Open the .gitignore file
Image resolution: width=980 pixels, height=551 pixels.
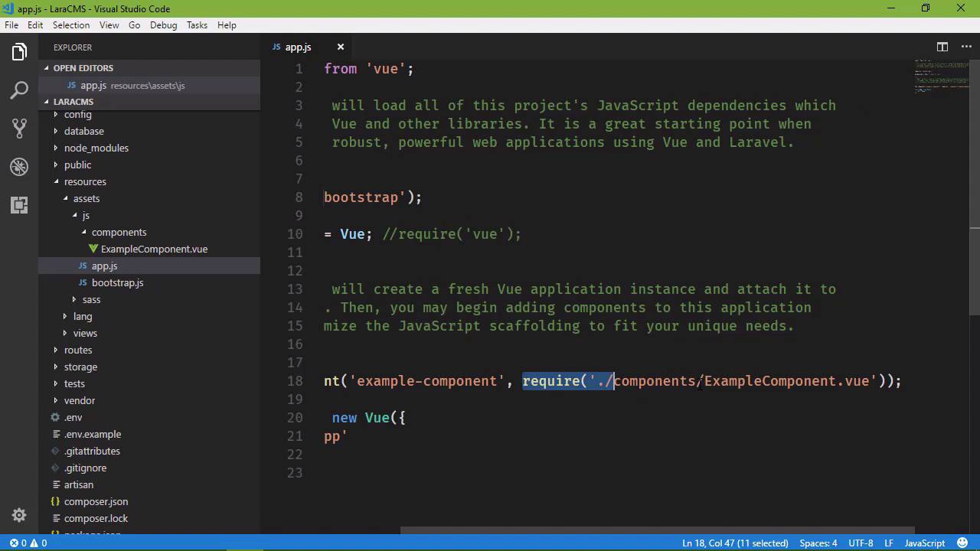[x=149, y=468]
